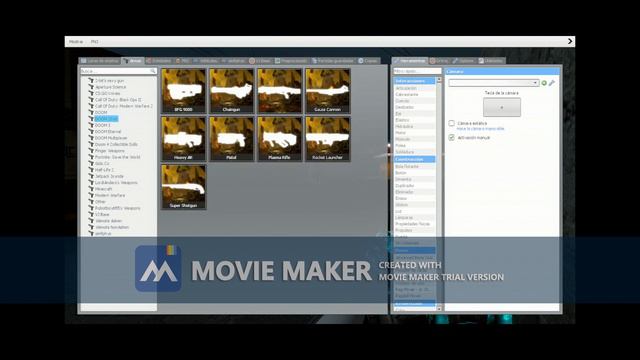Choose the Dinamita tool

tap(415, 179)
